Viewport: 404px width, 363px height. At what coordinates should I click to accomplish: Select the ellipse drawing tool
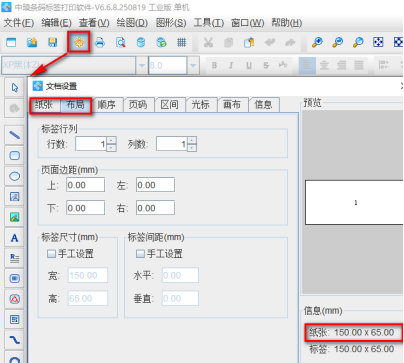14,176
